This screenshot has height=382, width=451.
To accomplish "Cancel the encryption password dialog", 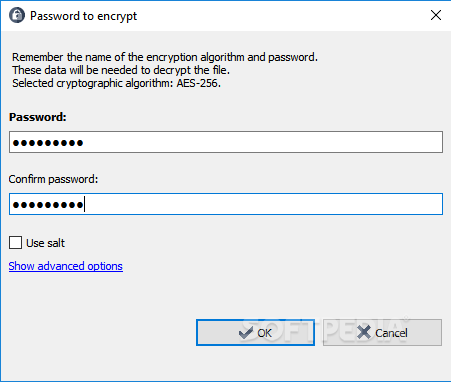I will pos(382,332).
